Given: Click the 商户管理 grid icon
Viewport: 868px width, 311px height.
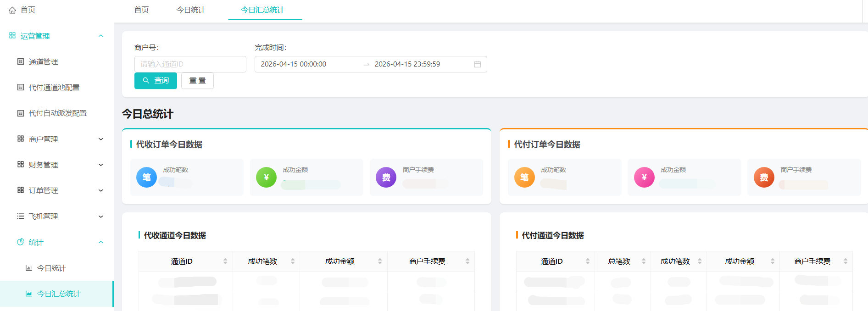Looking at the screenshot, I should coord(21,139).
